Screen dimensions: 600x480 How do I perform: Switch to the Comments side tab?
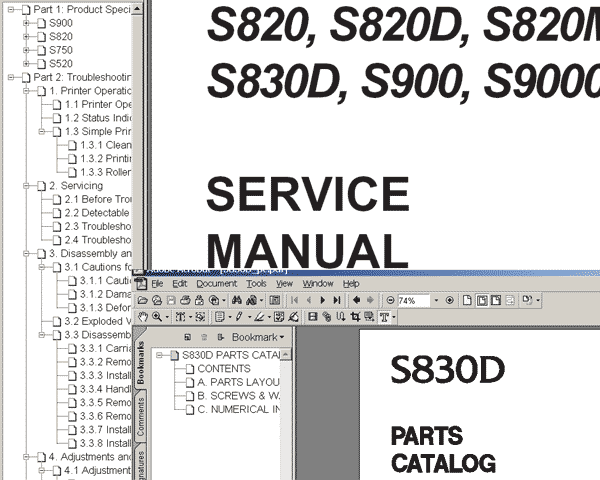point(141,416)
